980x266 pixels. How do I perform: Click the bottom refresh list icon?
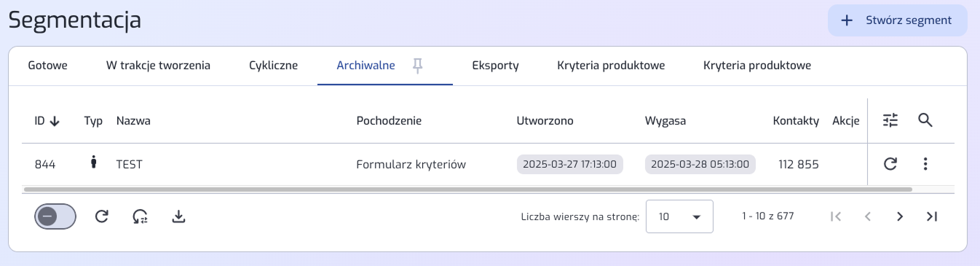[x=102, y=216]
